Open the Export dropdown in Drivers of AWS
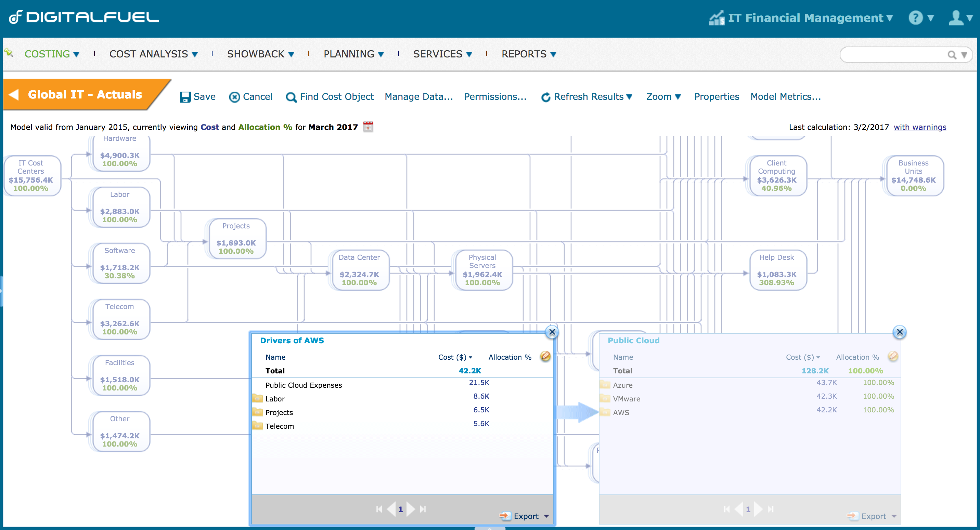The height and width of the screenshot is (530, 980). [x=546, y=516]
